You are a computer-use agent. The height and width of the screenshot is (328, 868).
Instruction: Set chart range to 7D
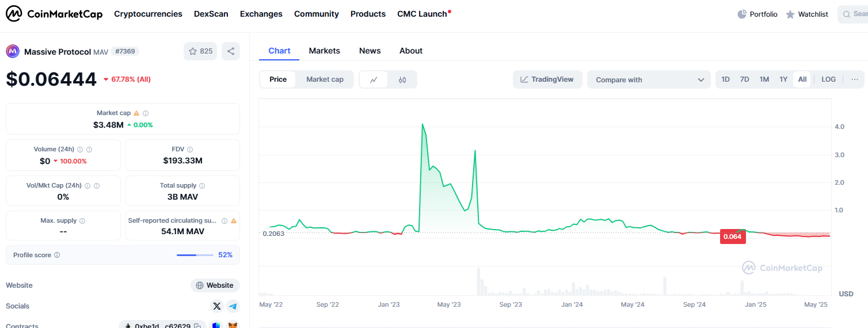[x=744, y=79]
